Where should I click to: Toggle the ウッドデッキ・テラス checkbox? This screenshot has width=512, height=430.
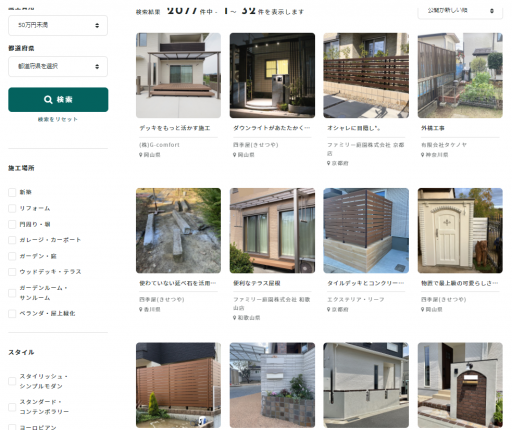point(12,272)
